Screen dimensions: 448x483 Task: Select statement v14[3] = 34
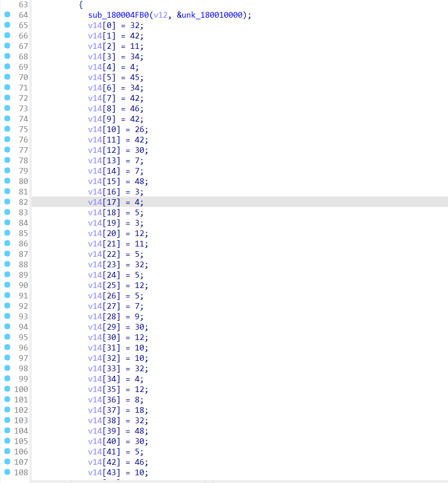click(116, 57)
